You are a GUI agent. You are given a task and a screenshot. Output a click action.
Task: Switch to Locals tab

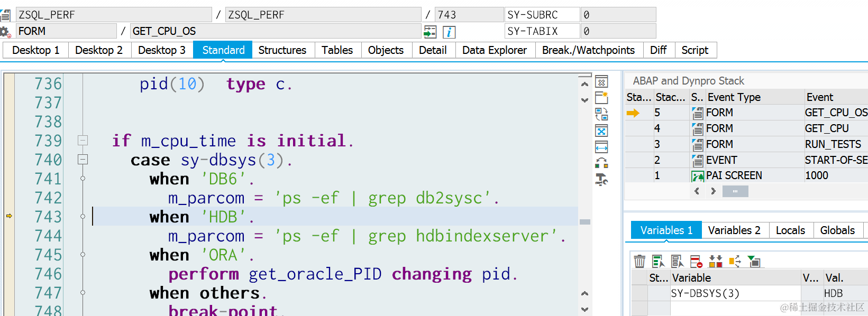coord(791,230)
